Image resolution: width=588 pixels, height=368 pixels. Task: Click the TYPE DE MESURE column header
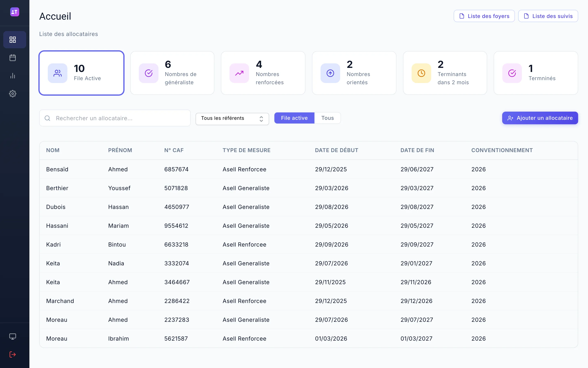coord(246,150)
